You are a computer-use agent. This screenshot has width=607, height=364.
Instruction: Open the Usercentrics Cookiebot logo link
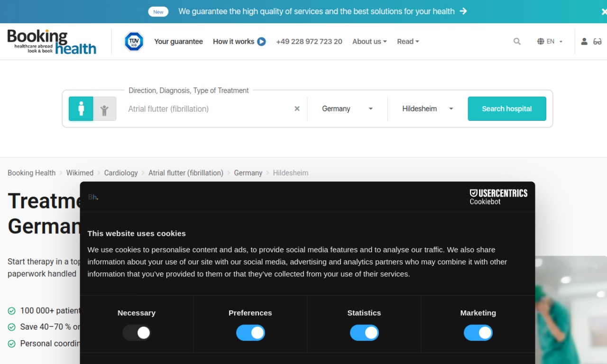(498, 197)
